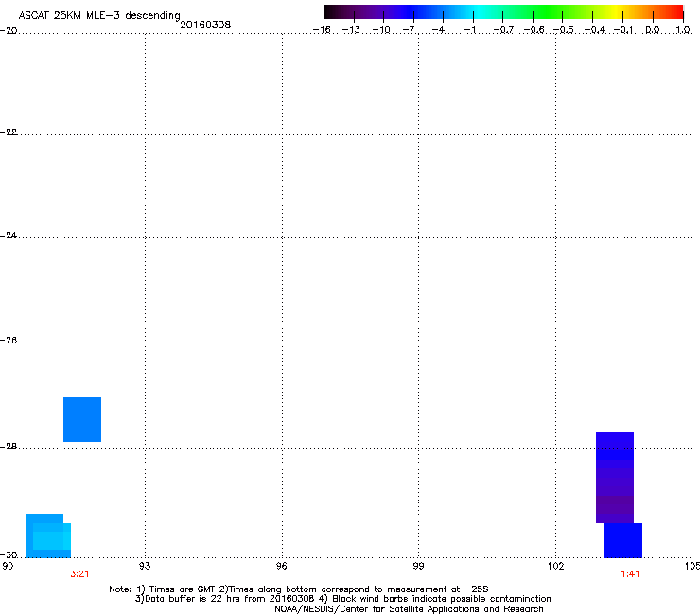Screen dimensions: 700x615
Task: Click the -4 color scale value
Action: tap(439, 30)
